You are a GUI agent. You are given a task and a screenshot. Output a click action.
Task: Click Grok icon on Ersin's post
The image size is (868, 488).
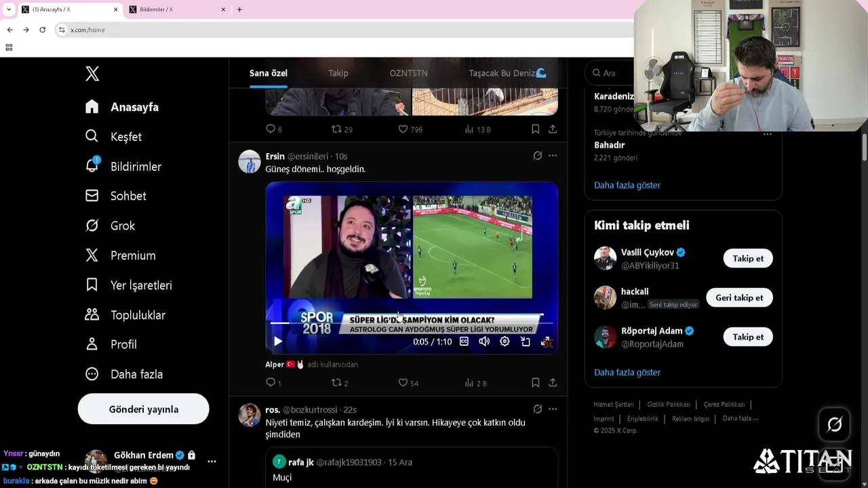[x=537, y=156]
